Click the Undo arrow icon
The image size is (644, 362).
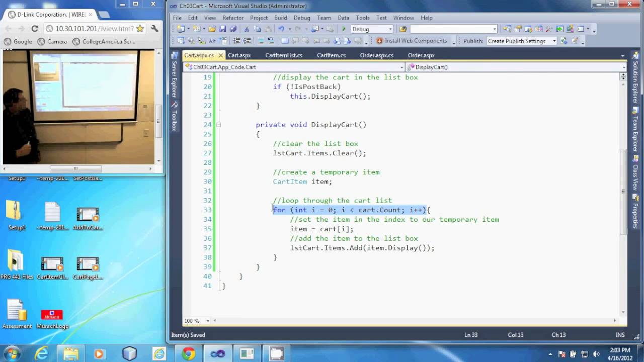click(x=281, y=29)
